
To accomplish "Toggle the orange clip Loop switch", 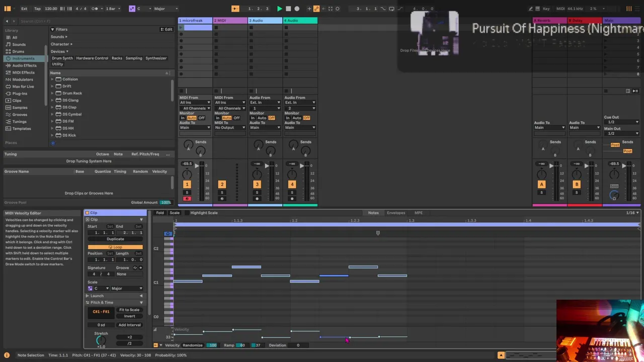I will 115,247.
